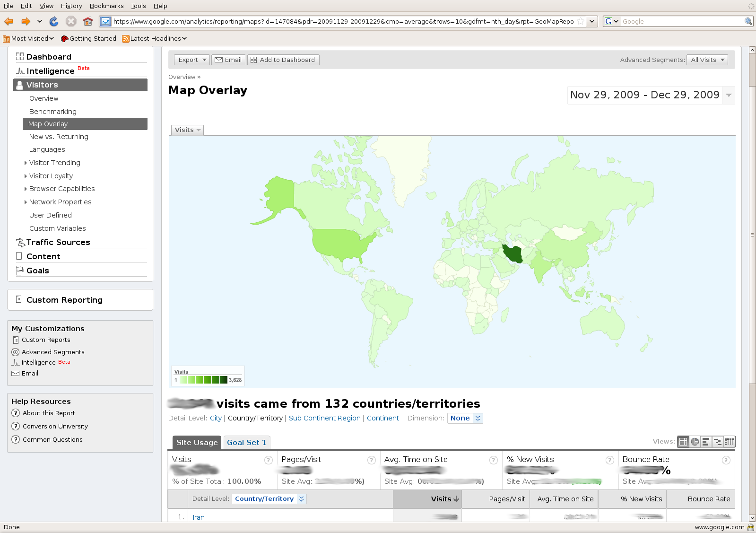Screen dimensions: 756x533
Task: Click the Goals flag icon in sidebar
Action: [x=20, y=271]
